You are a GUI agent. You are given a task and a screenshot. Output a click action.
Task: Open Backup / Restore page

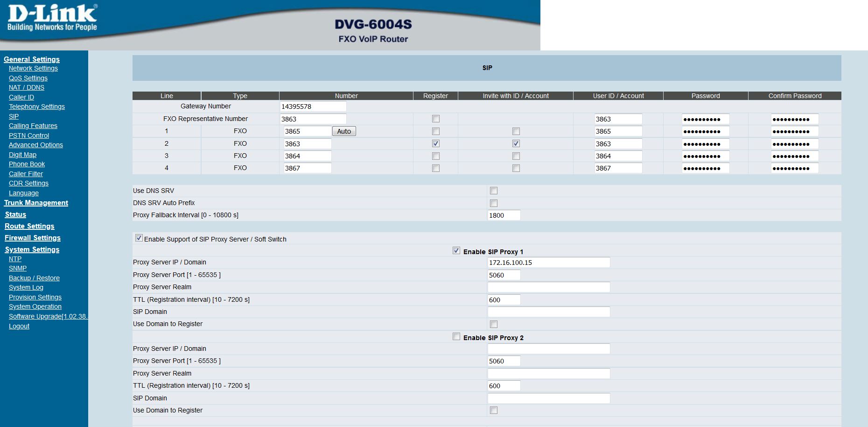click(34, 278)
